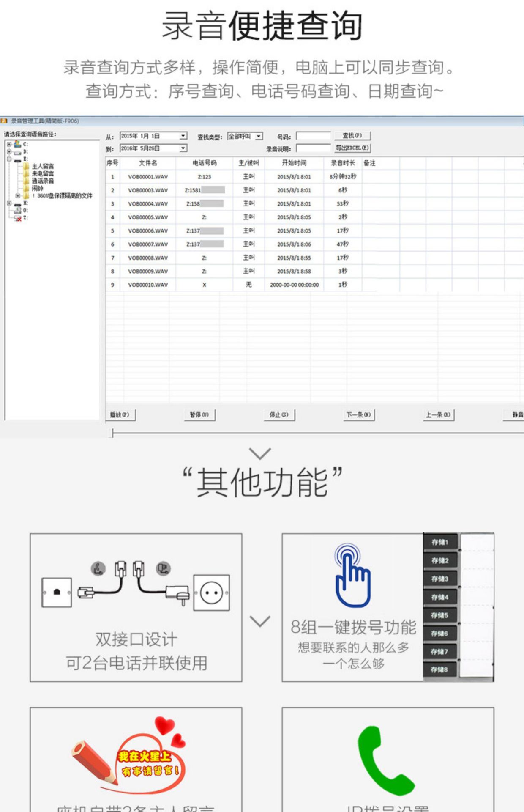Select file VOB00005.WAV in the list
The height and width of the screenshot is (812, 524).
coord(148,217)
